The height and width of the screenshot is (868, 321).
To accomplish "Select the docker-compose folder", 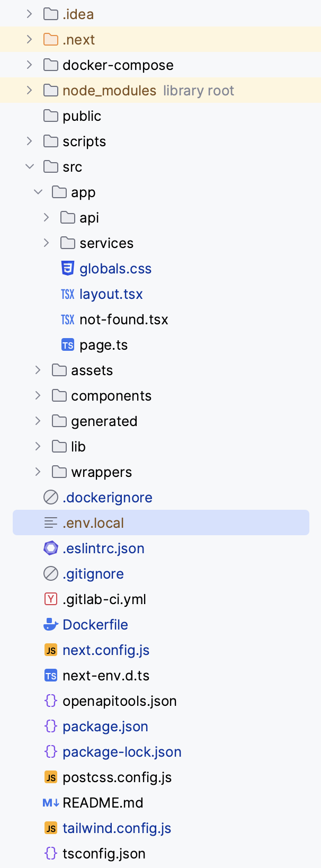I will pos(118,65).
